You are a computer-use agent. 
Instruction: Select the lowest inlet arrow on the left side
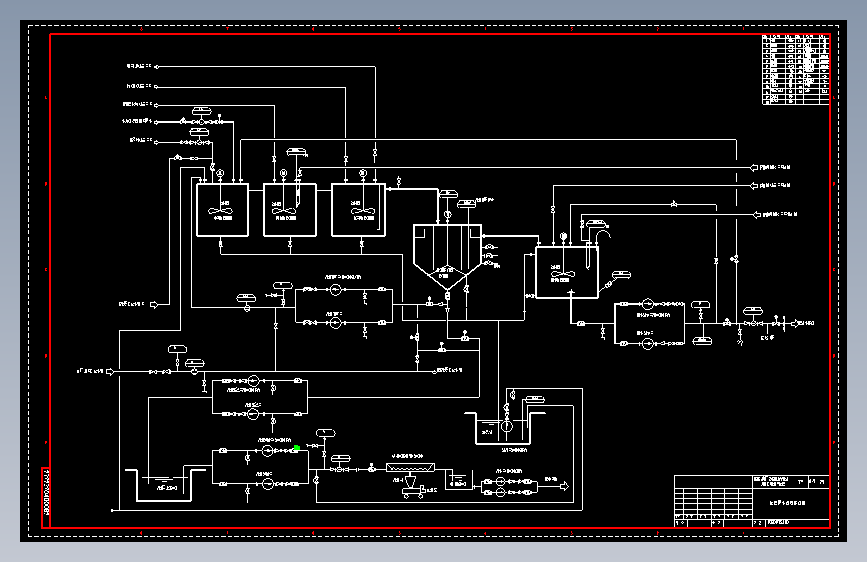pyautogui.click(x=110, y=372)
